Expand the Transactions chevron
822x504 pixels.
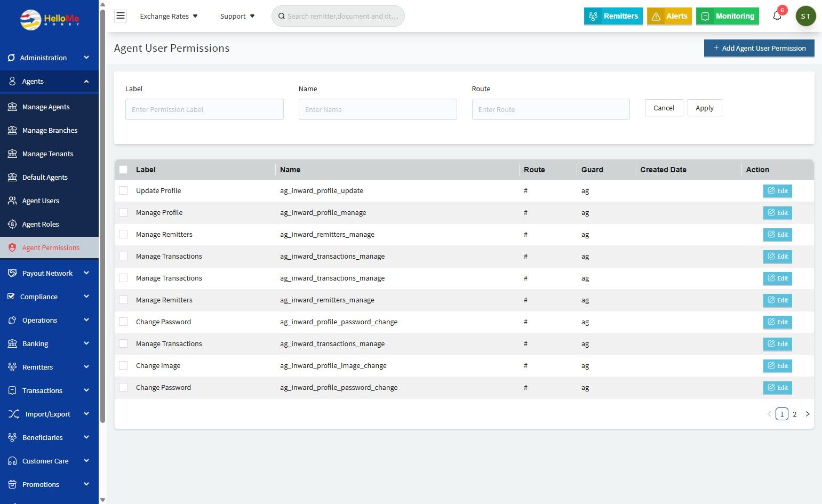[86, 390]
